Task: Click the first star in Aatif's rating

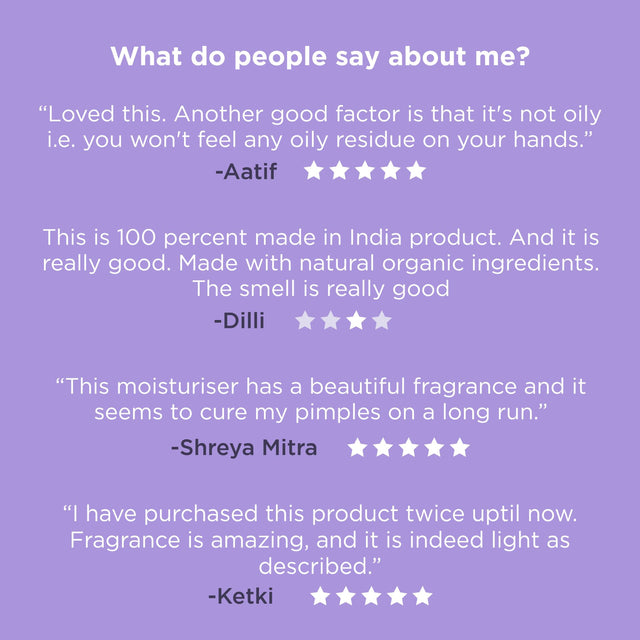Action: tap(314, 171)
